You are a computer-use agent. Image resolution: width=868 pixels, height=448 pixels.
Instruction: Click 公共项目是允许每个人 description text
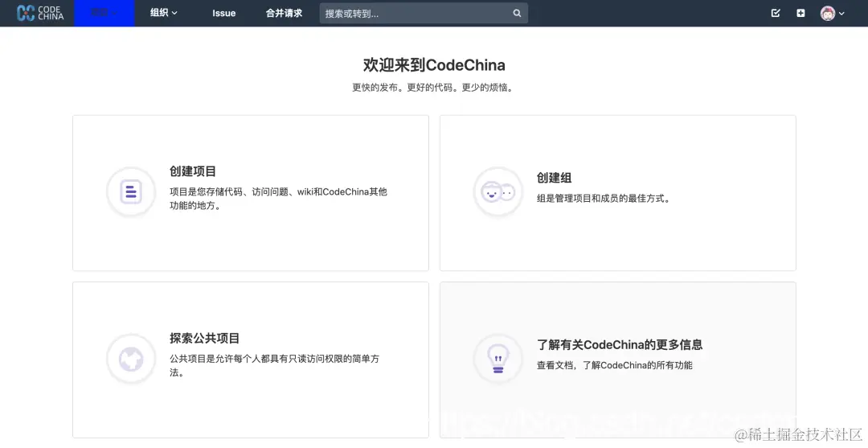pyautogui.click(x=275, y=365)
